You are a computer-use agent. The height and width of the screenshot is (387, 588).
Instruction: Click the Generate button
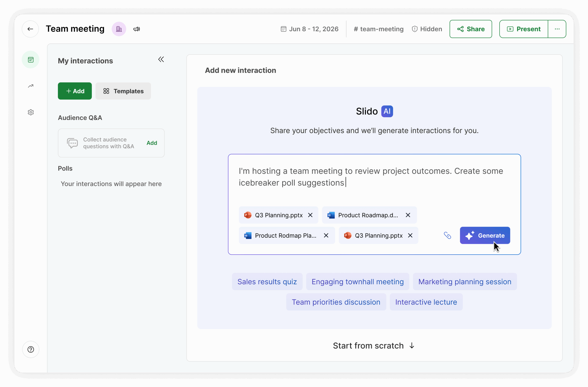(x=485, y=236)
